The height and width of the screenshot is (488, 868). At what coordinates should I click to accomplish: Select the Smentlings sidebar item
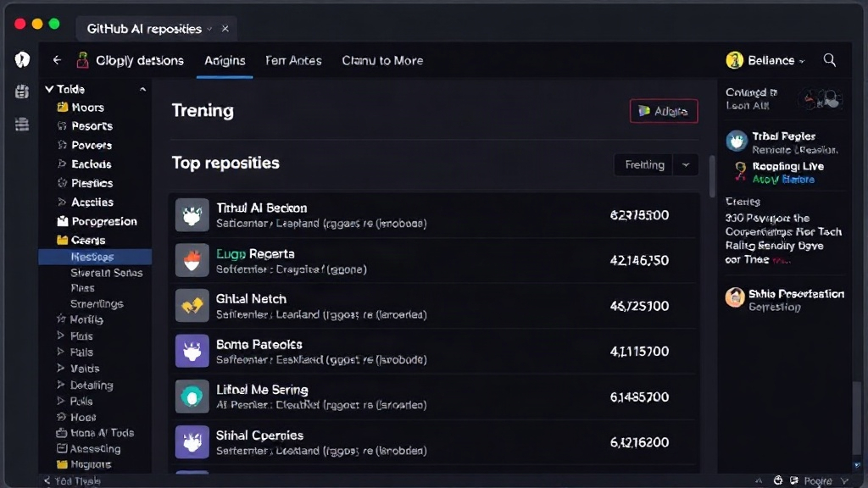click(x=97, y=303)
